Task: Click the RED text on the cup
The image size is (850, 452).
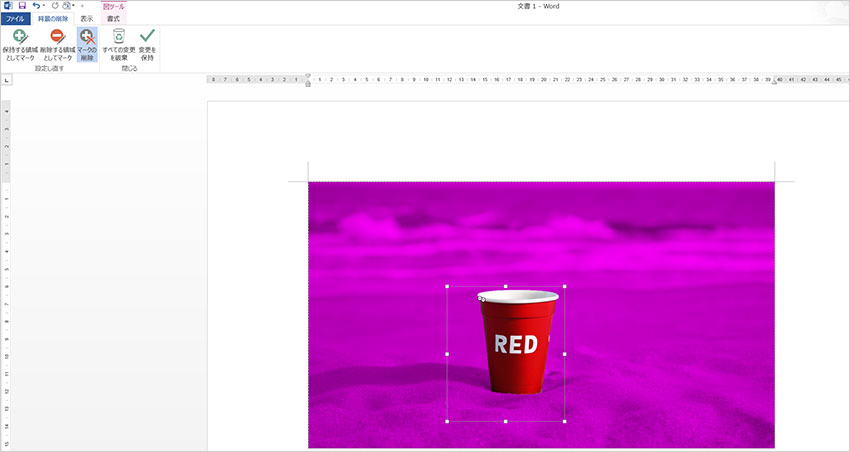Action: (516, 344)
